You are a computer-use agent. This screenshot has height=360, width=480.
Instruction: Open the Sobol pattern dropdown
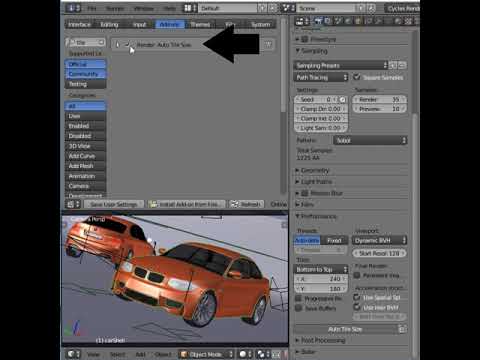(370, 140)
